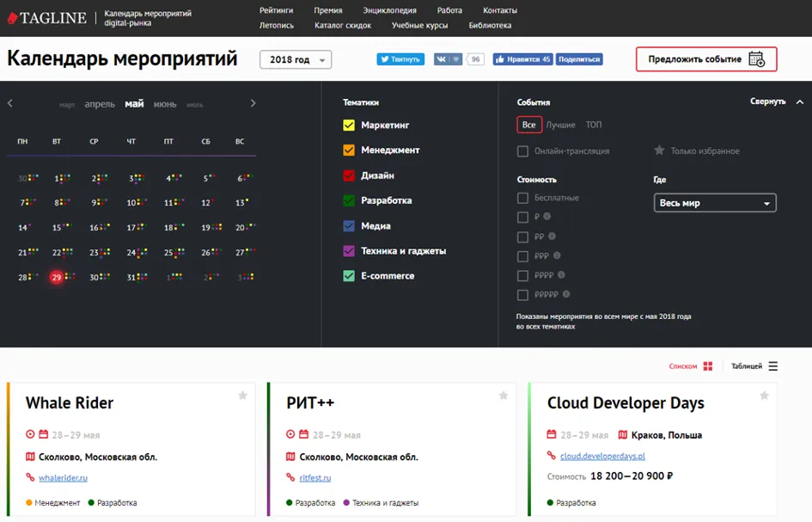The image size is (812, 522).
Task: Open the Рейтинги menu item
Action: click(x=277, y=10)
